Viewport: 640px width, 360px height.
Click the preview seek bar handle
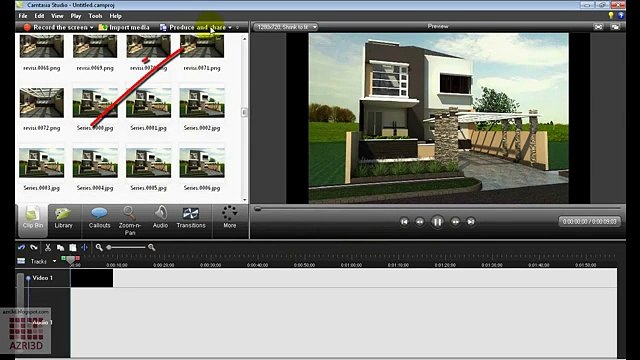(258, 209)
